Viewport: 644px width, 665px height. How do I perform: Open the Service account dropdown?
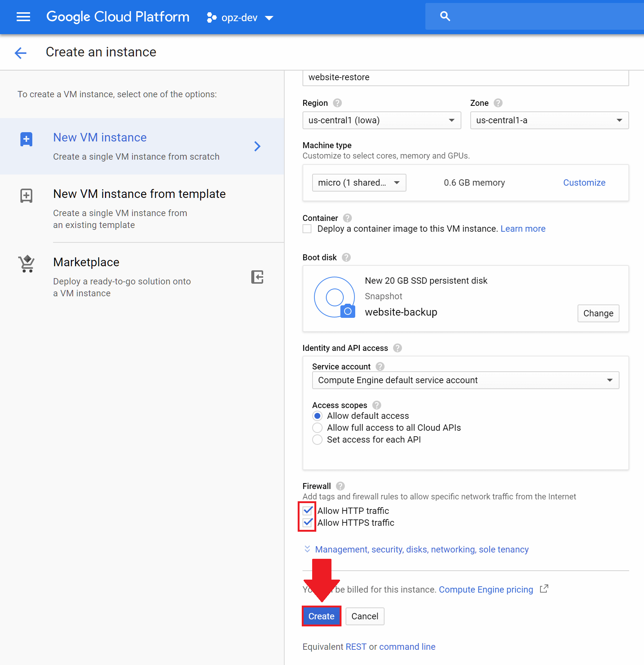465,380
